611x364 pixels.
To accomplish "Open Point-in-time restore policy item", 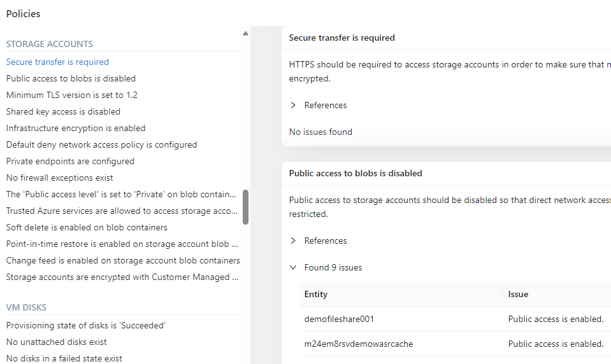I will (x=122, y=244).
